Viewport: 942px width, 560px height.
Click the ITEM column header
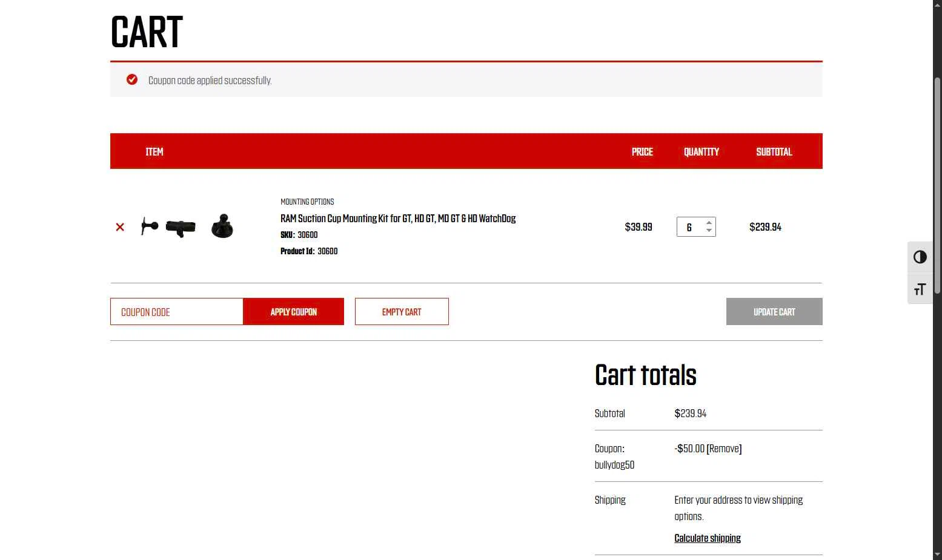coord(154,152)
